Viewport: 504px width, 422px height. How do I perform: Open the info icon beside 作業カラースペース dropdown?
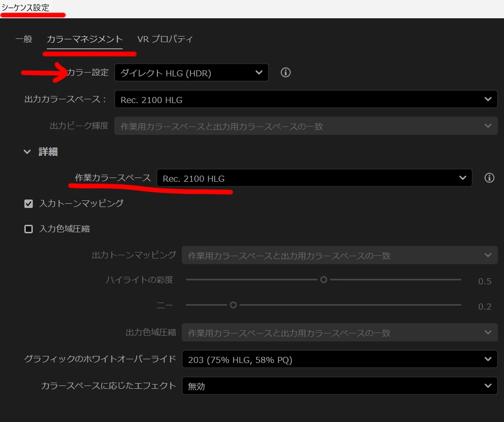coord(489,178)
